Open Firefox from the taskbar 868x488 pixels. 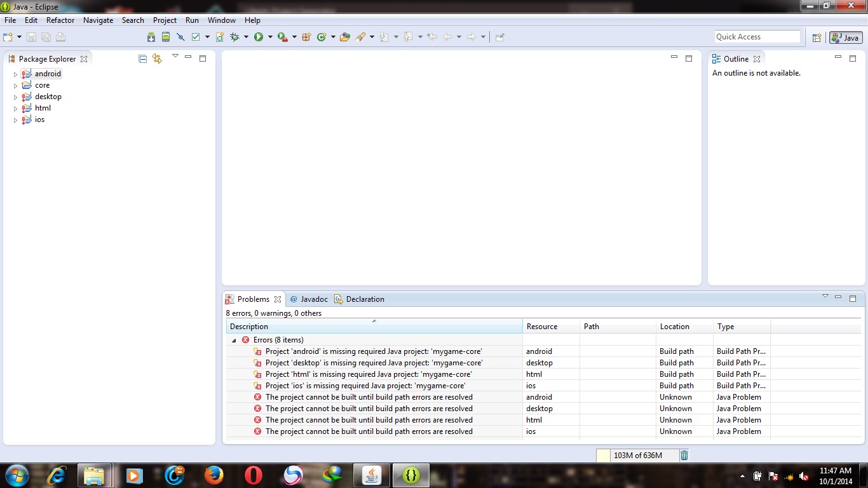click(214, 475)
